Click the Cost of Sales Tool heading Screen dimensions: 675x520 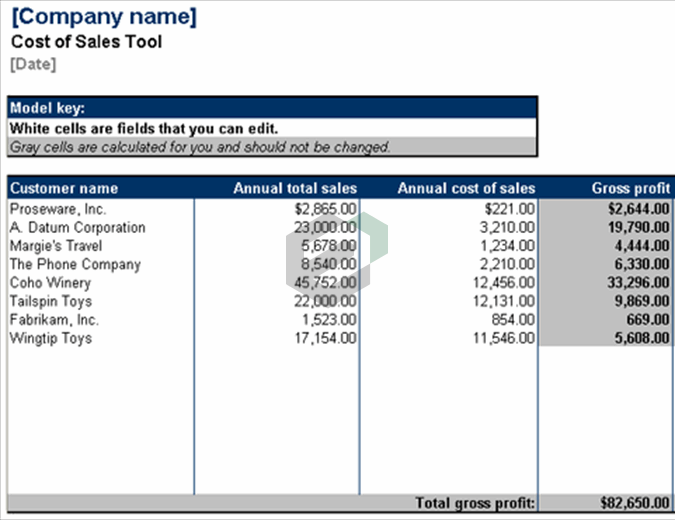coord(86,42)
